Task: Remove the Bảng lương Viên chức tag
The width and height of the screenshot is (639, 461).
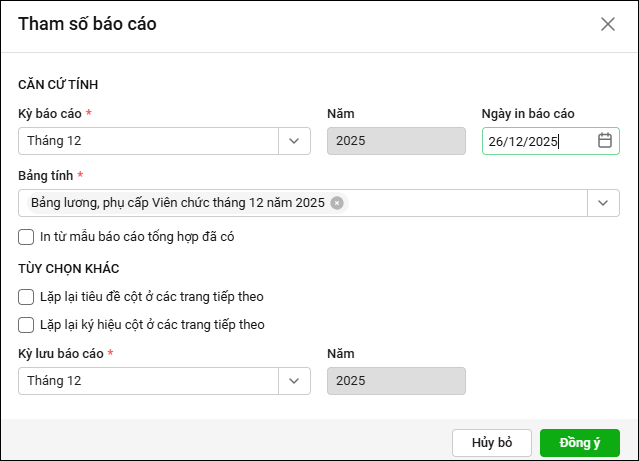Action: click(x=337, y=203)
